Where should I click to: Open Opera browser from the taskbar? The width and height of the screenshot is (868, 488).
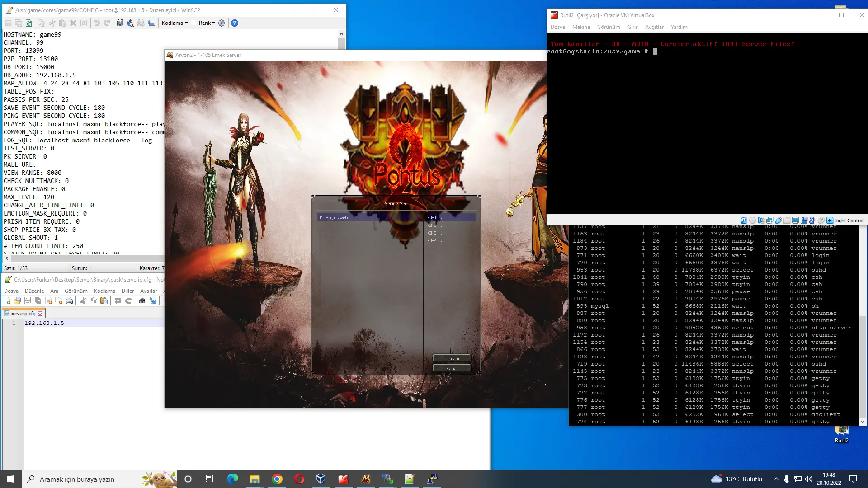pos(299,479)
